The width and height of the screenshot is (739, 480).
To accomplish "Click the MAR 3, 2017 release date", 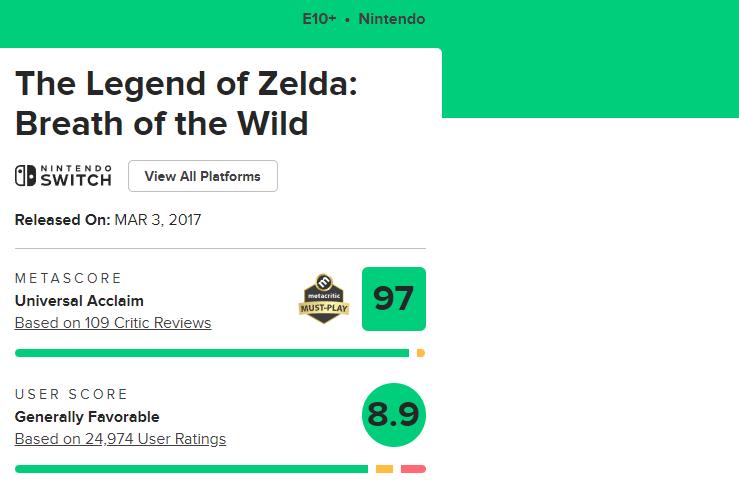I will pos(158,219).
